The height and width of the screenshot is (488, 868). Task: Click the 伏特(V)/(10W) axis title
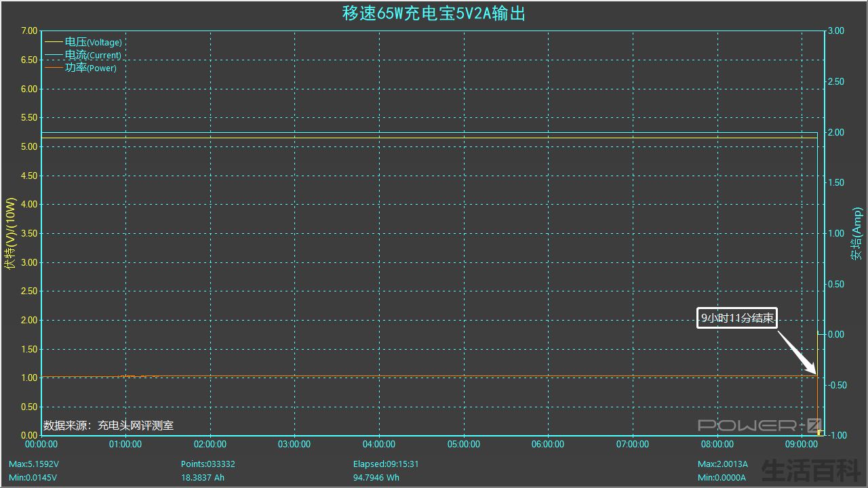tap(9, 233)
